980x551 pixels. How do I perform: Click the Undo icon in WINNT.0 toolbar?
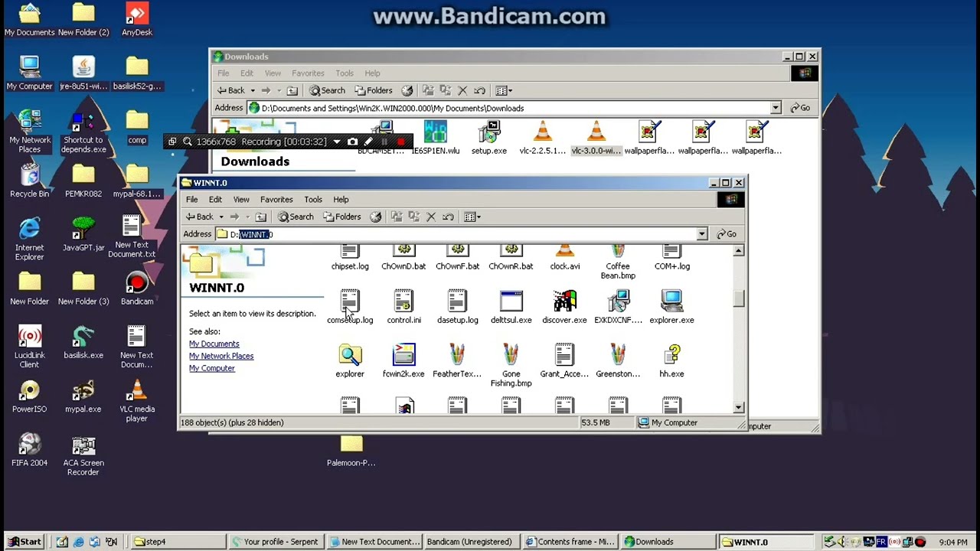pos(448,217)
